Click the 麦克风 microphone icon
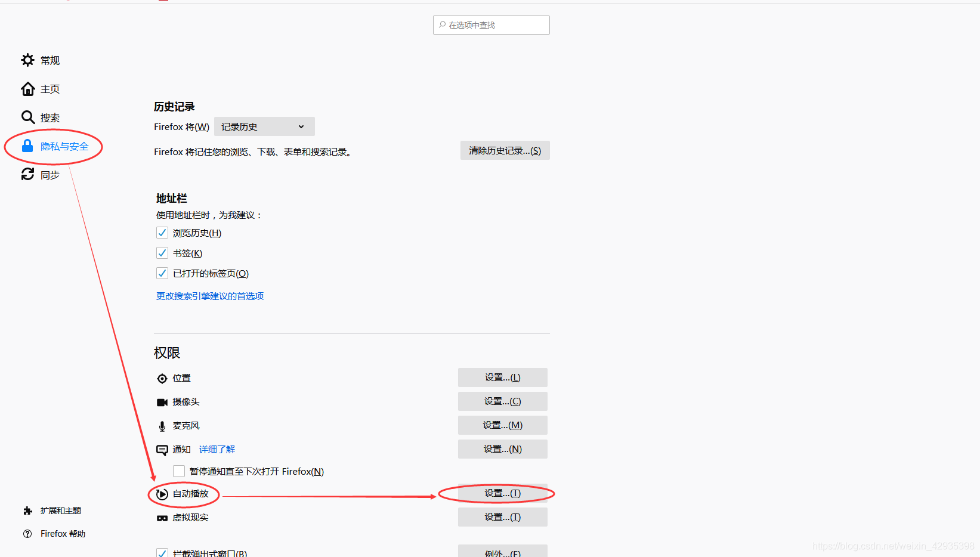 [x=162, y=426]
